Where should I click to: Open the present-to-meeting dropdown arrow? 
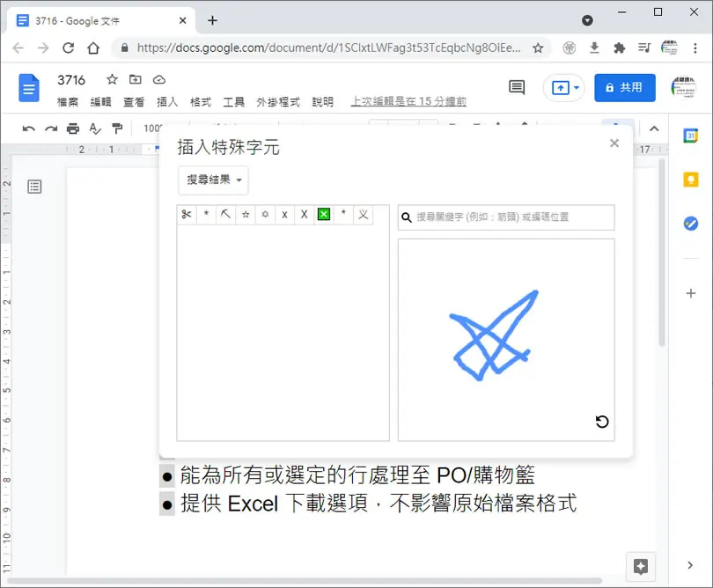pos(577,87)
